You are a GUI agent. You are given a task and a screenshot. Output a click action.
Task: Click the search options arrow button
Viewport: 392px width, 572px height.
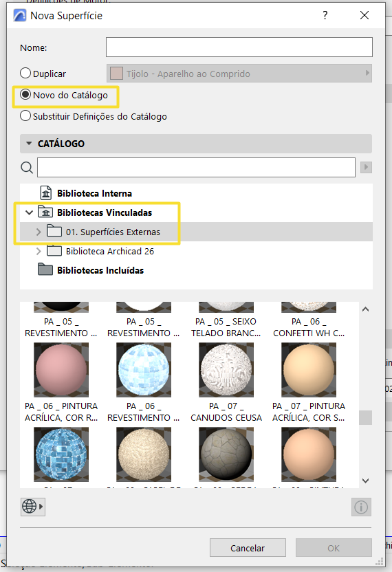[366, 168]
